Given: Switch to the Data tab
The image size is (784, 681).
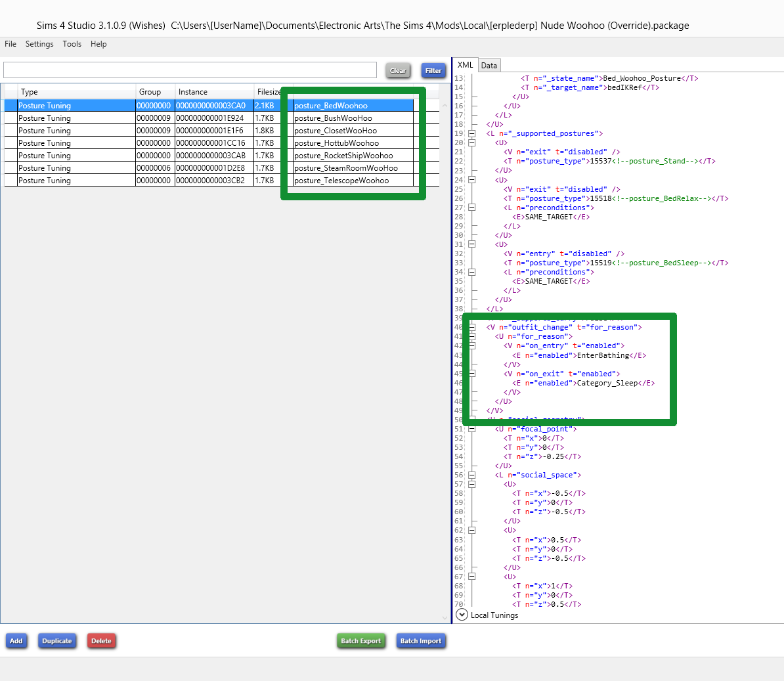Looking at the screenshot, I should [489, 66].
